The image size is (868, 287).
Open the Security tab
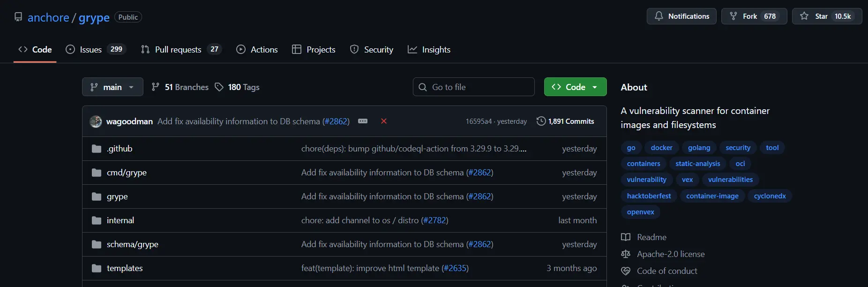[x=372, y=49]
